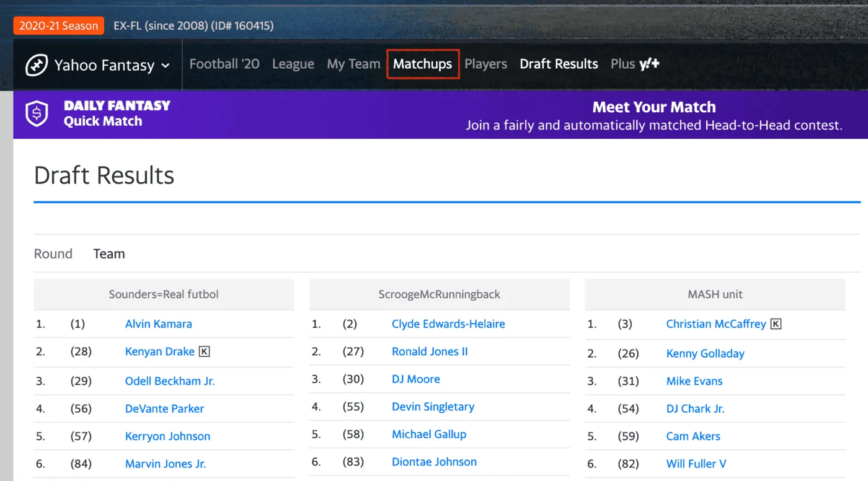
Task: Click ScroogeMcRunningback team header
Action: tap(440, 294)
